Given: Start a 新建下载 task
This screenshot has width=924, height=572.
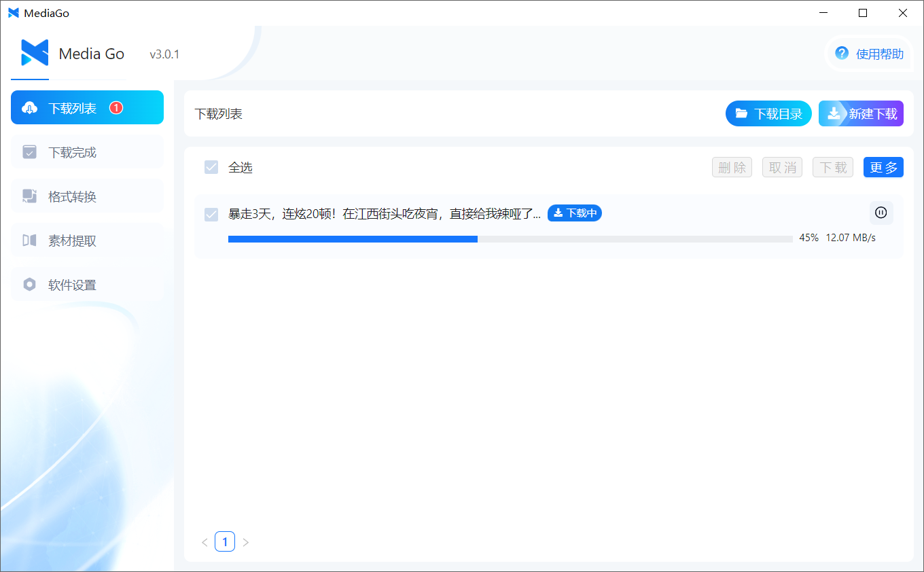Looking at the screenshot, I should [861, 113].
